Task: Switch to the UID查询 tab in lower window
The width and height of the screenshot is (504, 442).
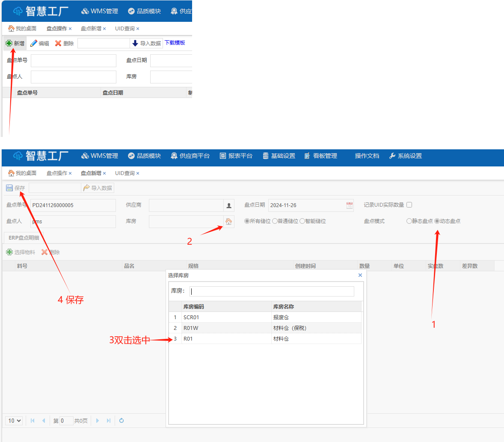Action: pos(125,173)
